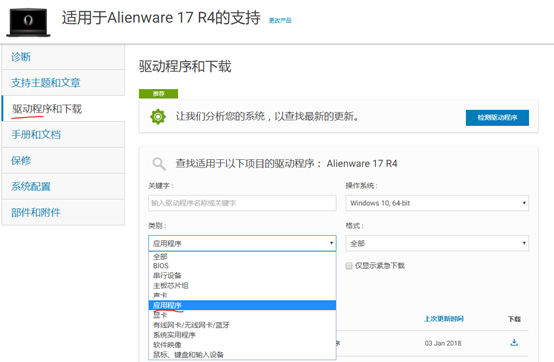The width and height of the screenshot is (554, 362).
Task: Toggle the 仅显示紧急下载 checkbox
Action: click(x=349, y=266)
